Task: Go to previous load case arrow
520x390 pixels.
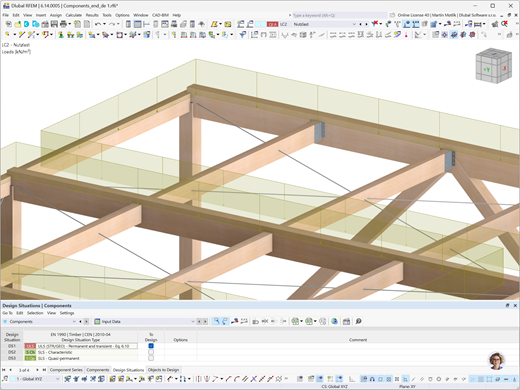Action: pos(361,24)
